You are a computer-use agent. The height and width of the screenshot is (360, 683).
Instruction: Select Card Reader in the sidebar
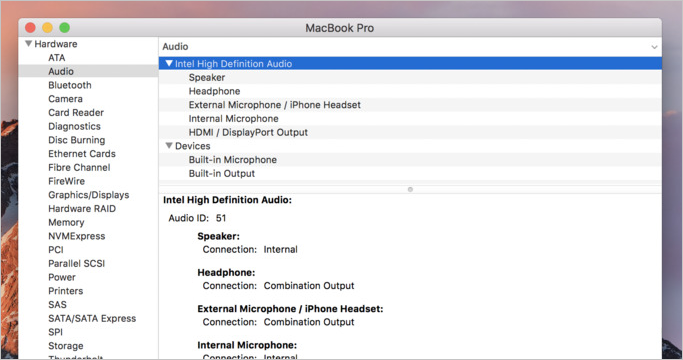[76, 112]
